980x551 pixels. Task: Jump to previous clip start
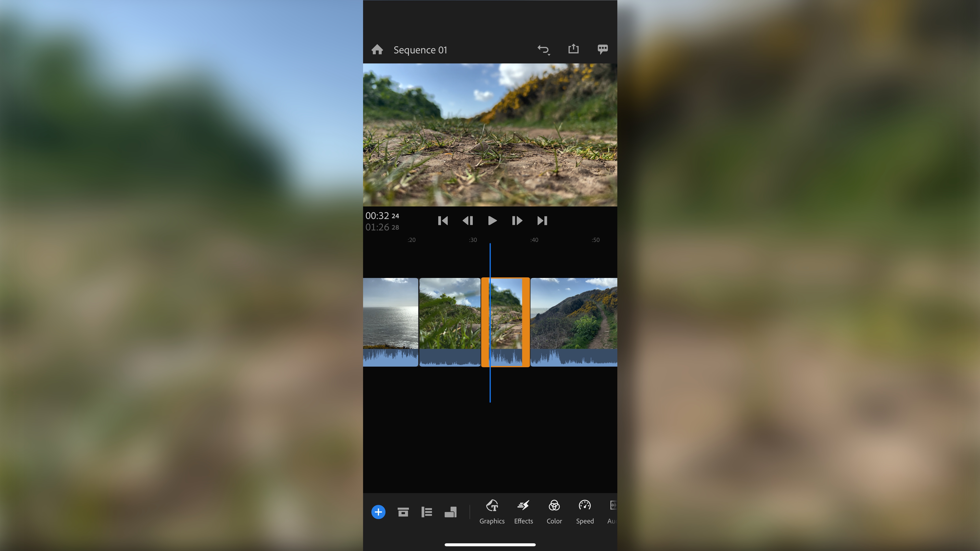(443, 221)
